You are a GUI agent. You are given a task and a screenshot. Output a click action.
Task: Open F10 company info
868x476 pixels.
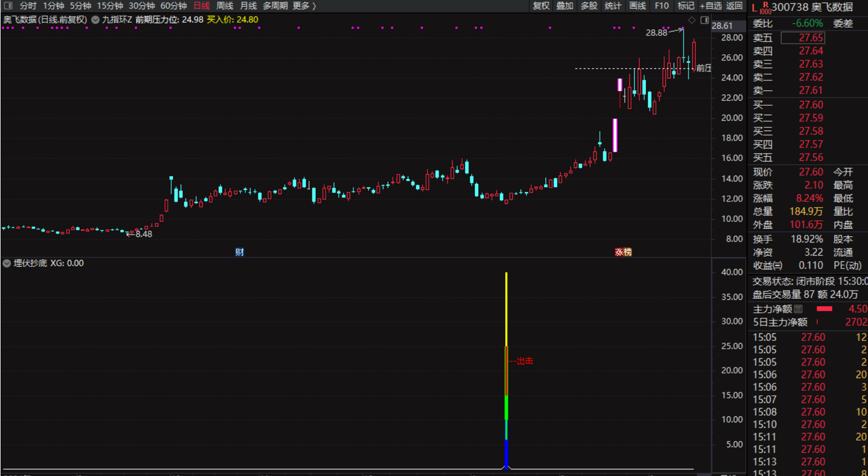coord(661,6)
